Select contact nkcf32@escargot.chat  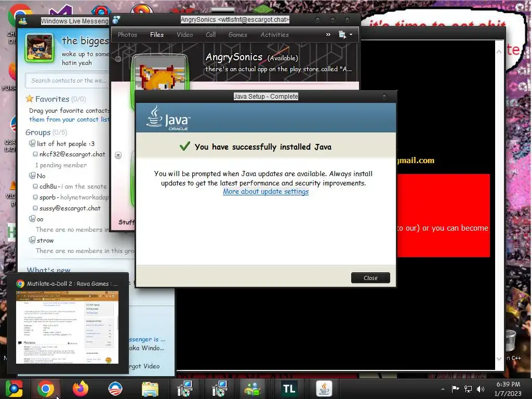point(72,154)
